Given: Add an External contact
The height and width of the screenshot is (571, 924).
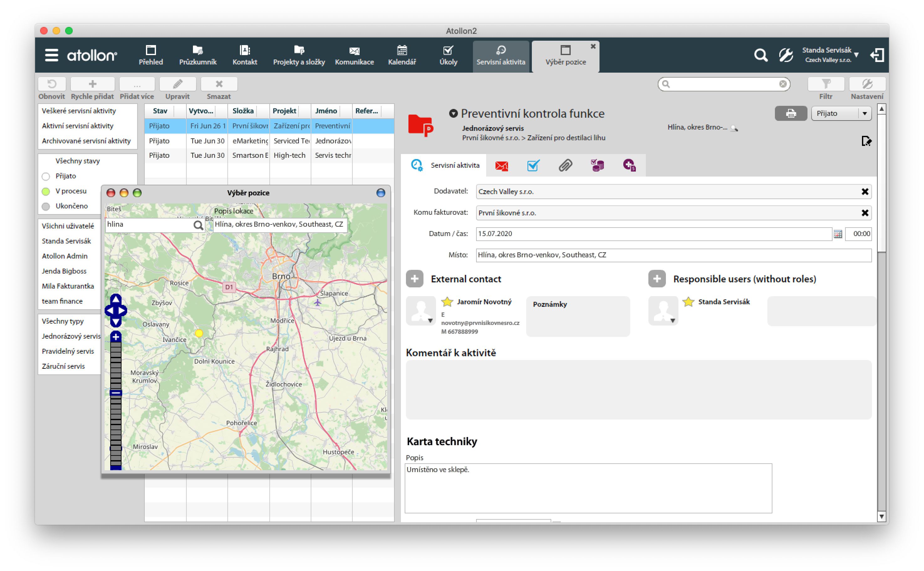Looking at the screenshot, I should [x=414, y=279].
